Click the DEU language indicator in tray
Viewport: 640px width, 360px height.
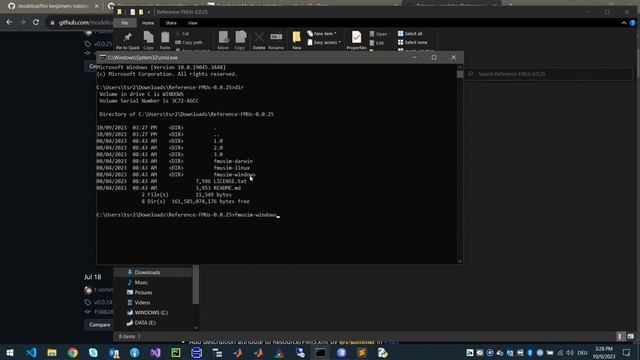[582, 353]
